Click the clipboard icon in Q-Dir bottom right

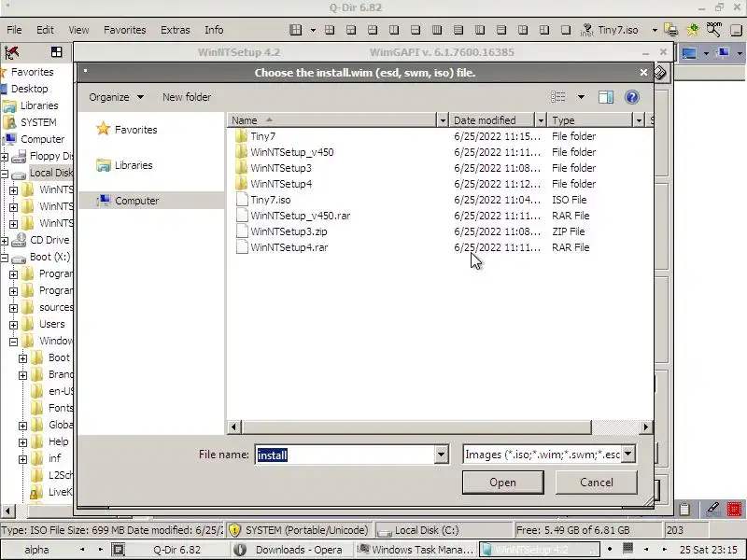[684, 509]
